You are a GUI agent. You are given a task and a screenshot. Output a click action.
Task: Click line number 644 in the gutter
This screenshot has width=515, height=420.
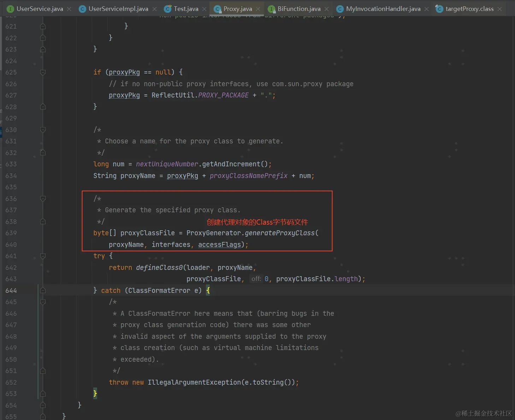11,291
